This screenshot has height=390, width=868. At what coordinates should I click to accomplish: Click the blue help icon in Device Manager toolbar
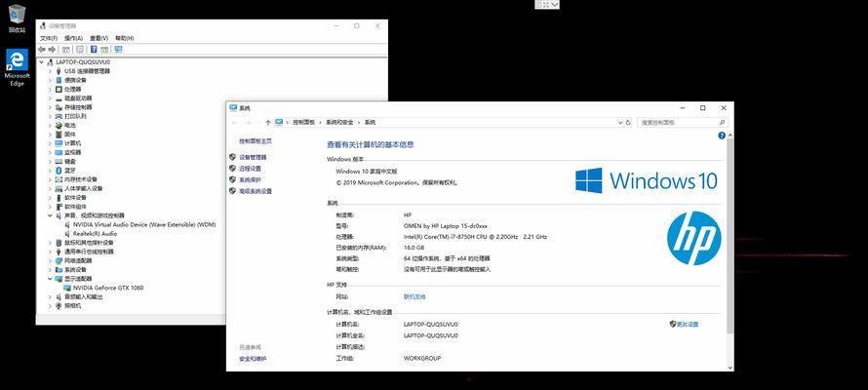coord(94,49)
